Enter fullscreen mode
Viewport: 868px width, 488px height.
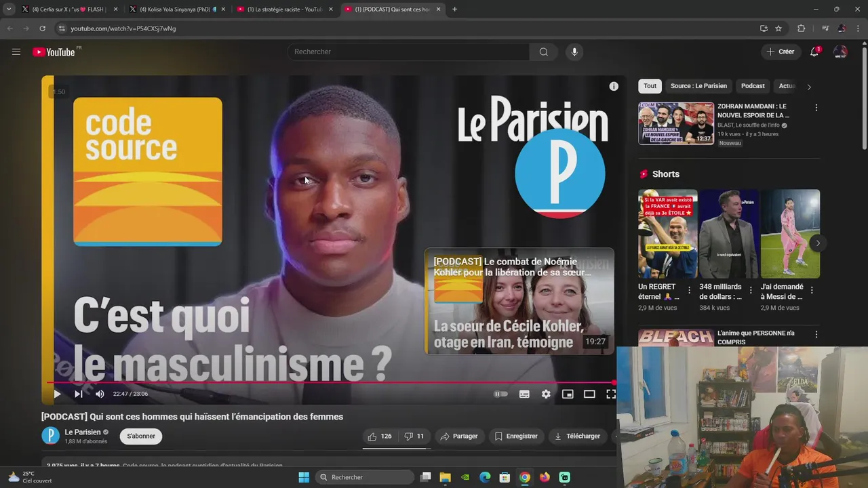click(610, 394)
